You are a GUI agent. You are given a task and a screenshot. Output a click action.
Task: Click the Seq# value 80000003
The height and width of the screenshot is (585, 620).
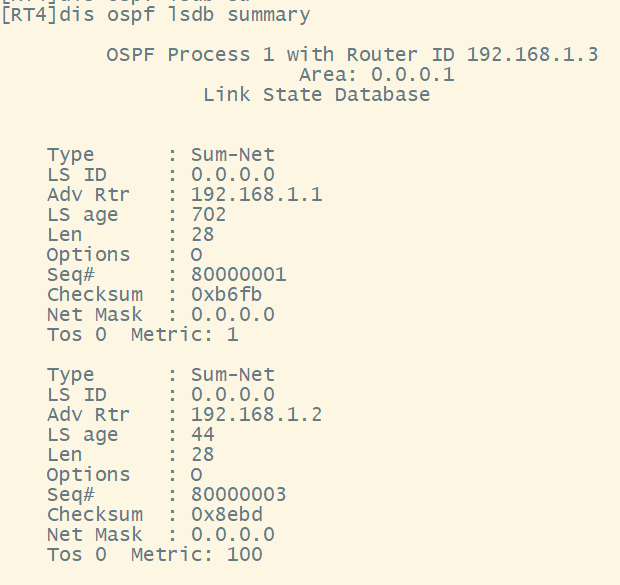(x=238, y=495)
